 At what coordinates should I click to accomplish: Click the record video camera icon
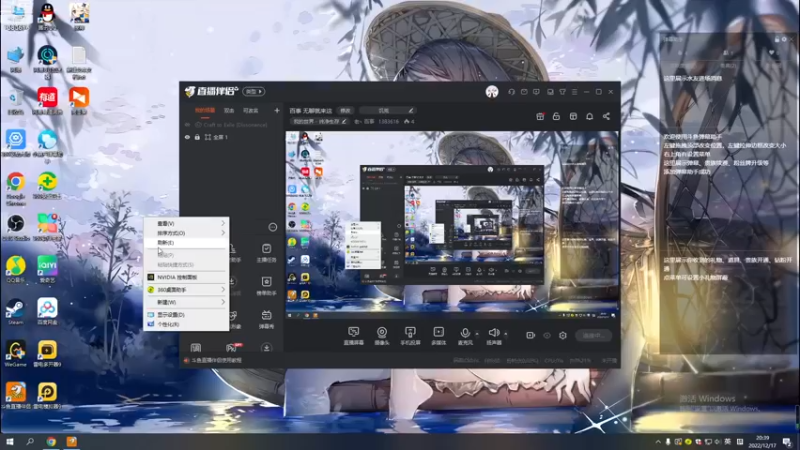pos(531,335)
